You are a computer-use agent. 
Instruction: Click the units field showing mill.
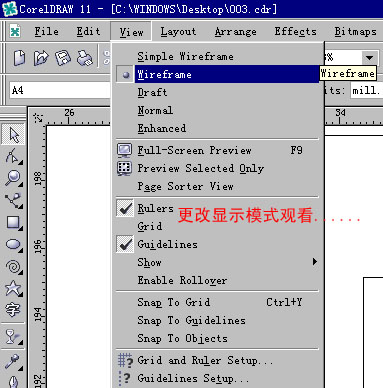(x=366, y=90)
